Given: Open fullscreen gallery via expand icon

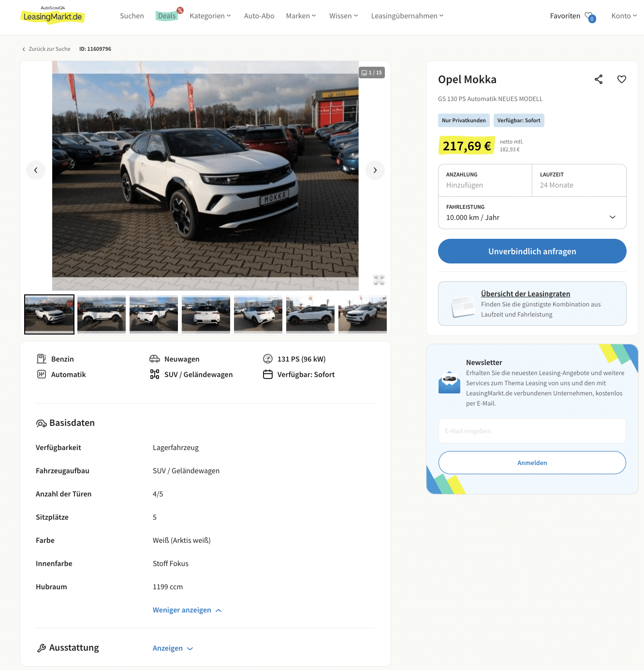Looking at the screenshot, I should (379, 279).
